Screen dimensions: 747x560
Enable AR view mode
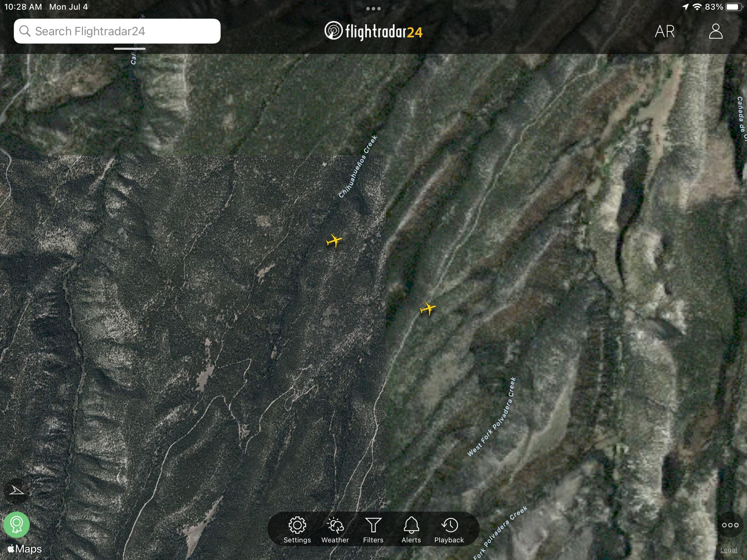[665, 31]
